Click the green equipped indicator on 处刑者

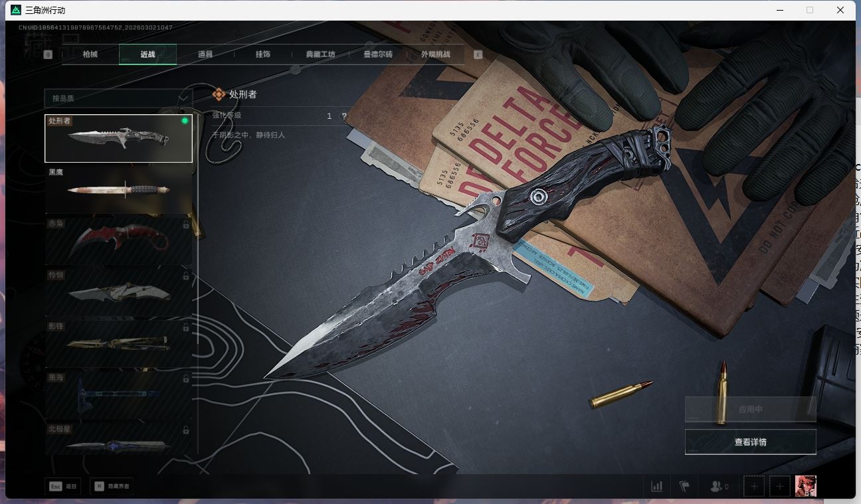(x=185, y=121)
